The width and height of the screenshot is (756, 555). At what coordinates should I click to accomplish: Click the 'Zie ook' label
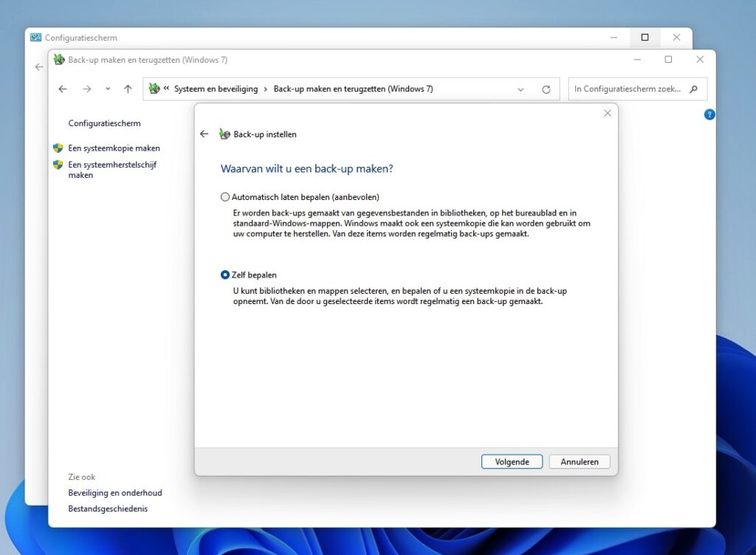coord(81,477)
